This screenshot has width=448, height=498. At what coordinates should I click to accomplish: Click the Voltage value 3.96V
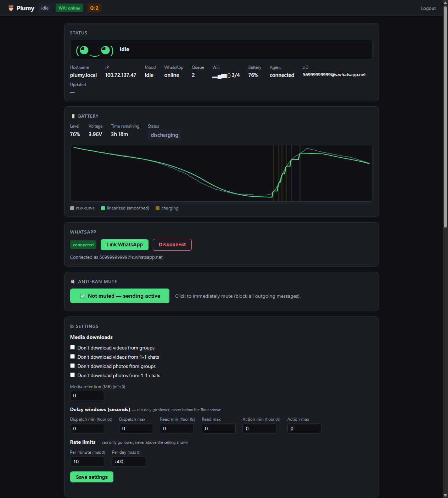coord(95,134)
